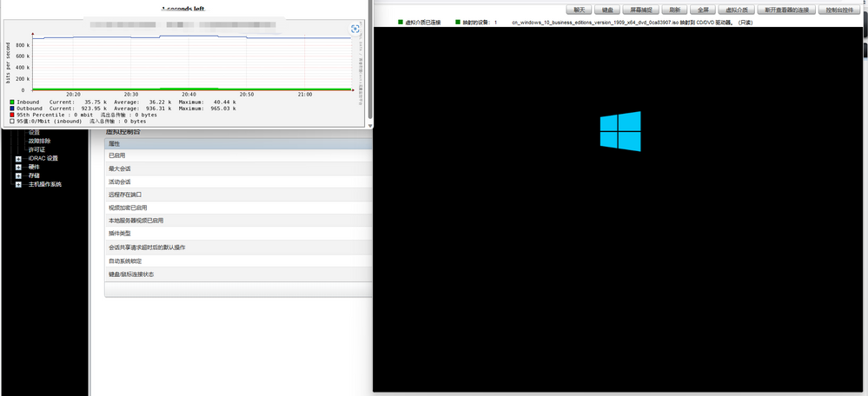Click green 虚拟介质已连接 status indicator
Screen dimensions: 868x396
pyautogui.click(x=401, y=23)
